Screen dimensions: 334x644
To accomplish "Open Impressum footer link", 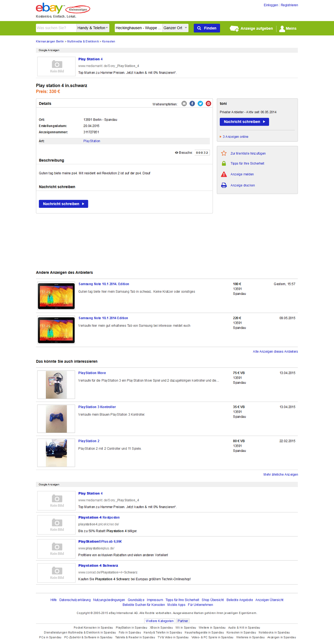I will (x=155, y=600).
